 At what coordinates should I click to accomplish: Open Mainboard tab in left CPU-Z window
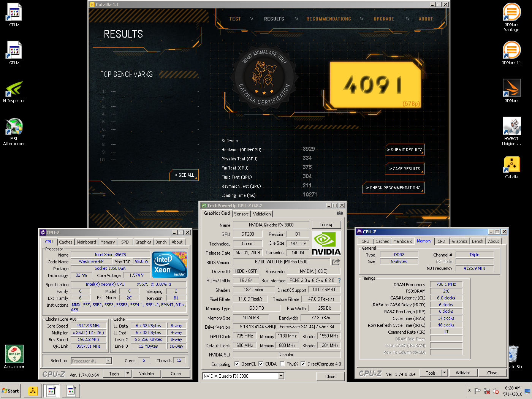pyautogui.click(x=86, y=242)
